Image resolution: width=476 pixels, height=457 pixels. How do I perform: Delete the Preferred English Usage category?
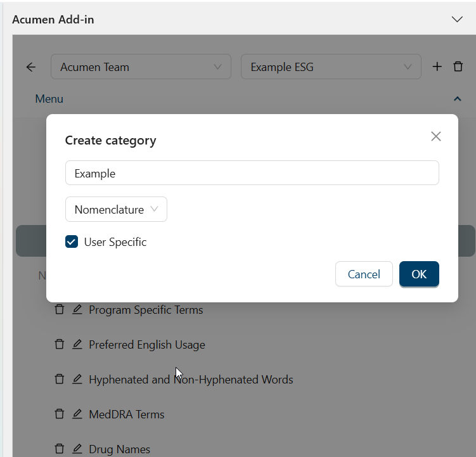click(60, 344)
